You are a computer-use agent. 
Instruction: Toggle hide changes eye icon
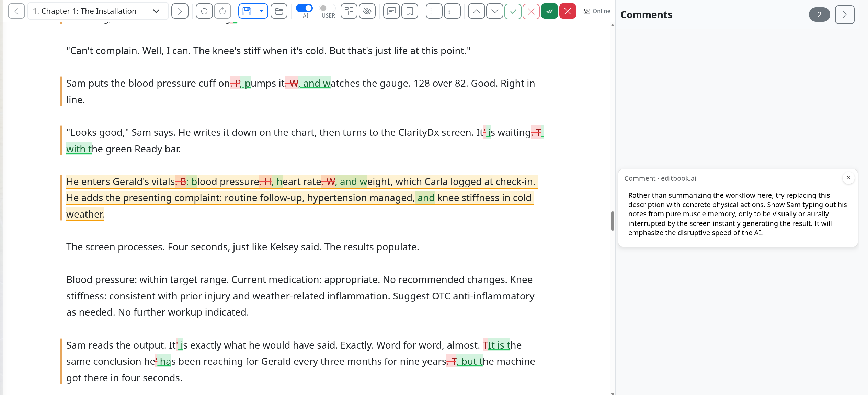[x=367, y=11]
